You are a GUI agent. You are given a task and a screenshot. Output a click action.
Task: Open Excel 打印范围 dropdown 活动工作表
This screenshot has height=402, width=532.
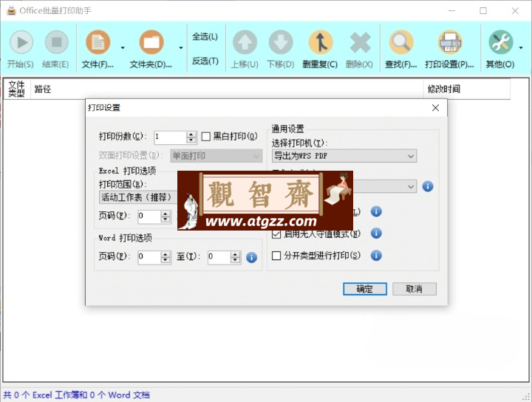click(138, 197)
